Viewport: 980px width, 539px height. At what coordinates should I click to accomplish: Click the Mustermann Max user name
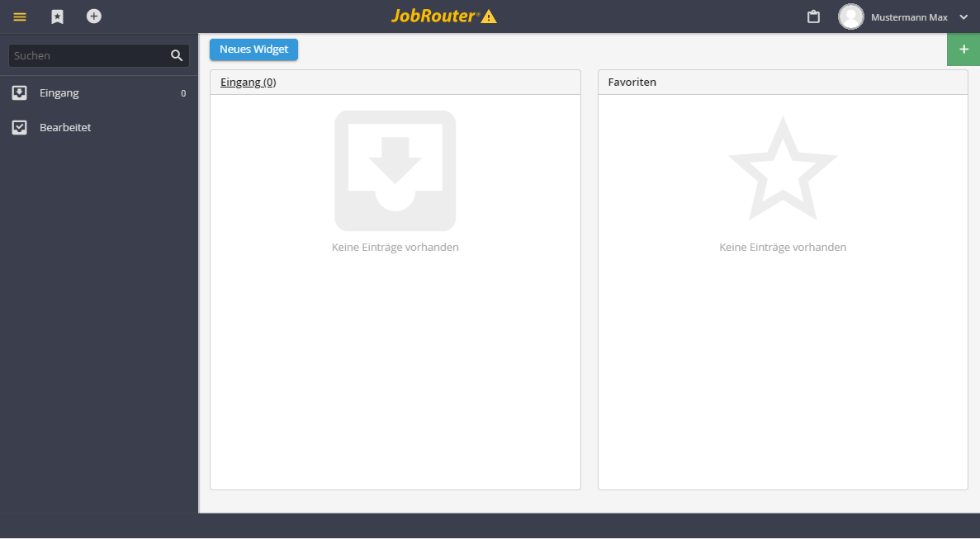tap(909, 17)
